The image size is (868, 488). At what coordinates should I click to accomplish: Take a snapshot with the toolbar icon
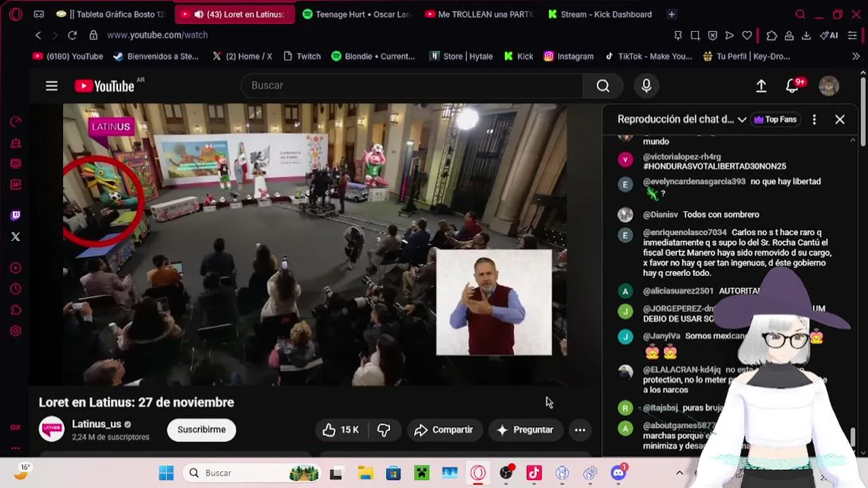coord(695,35)
